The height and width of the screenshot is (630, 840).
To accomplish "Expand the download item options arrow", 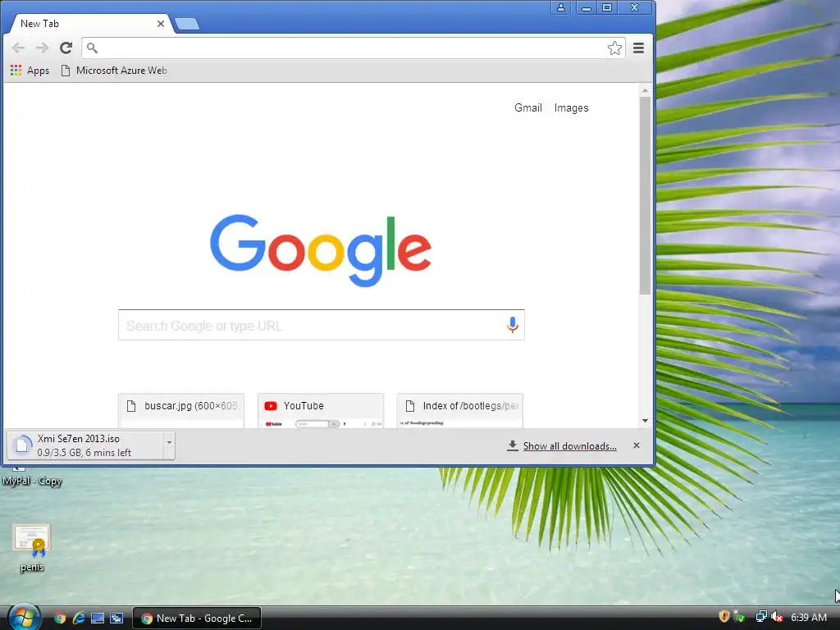I will [x=169, y=442].
